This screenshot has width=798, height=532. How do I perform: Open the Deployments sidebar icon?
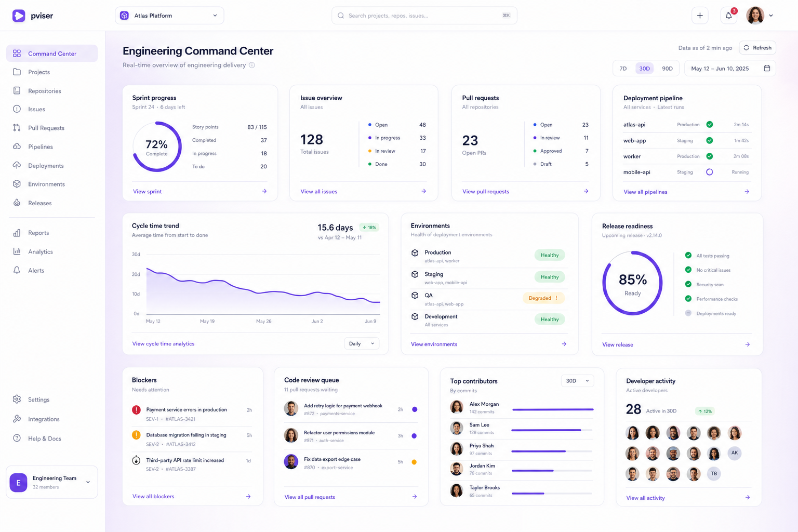click(17, 166)
